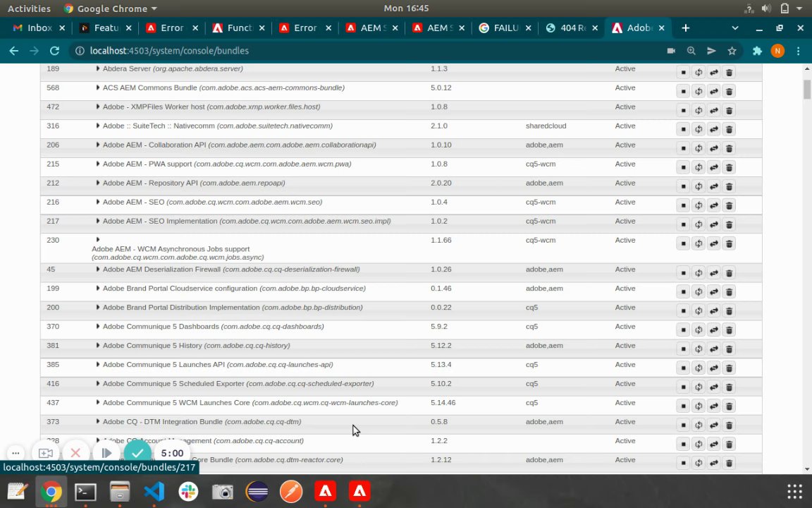
Task: Update the Adobe XMPFiles Worker host bundle
Action: (713, 110)
